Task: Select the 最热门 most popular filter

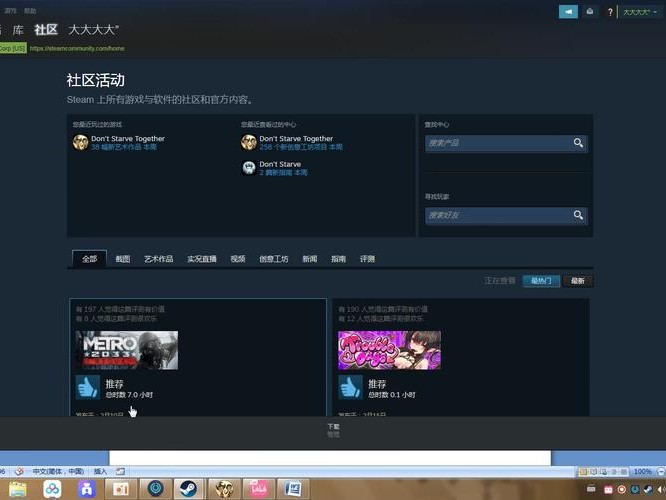Action: pos(541,281)
